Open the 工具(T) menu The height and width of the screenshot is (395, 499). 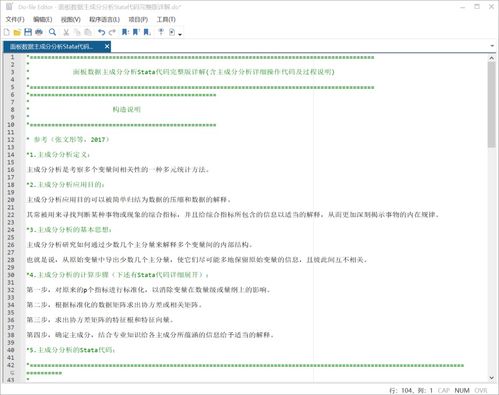coord(166,20)
